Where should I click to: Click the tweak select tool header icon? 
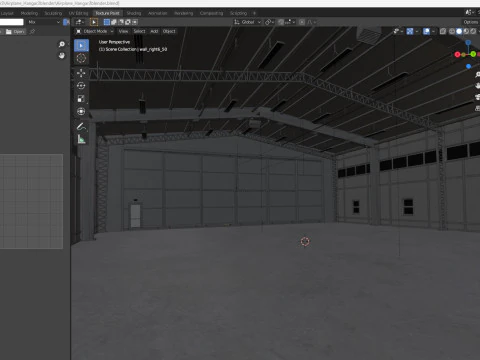pyautogui.click(x=94, y=22)
